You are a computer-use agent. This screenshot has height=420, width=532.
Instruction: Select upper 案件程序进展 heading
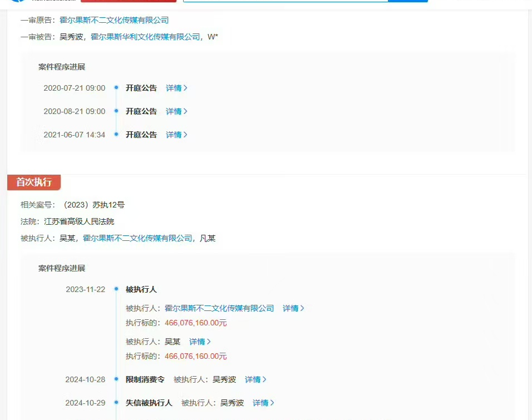click(62, 67)
